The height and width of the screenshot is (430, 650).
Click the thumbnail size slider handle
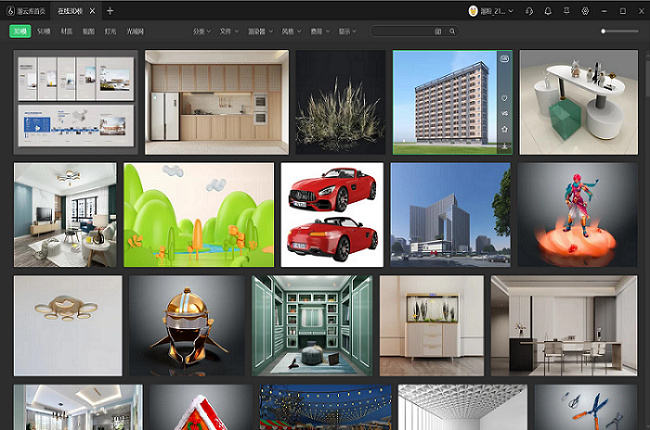point(603,31)
